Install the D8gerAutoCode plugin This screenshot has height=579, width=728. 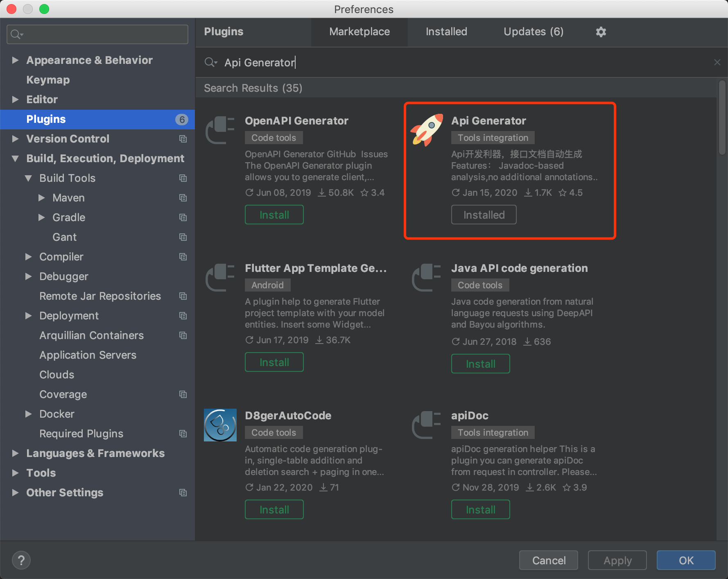pyautogui.click(x=274, y=509)
